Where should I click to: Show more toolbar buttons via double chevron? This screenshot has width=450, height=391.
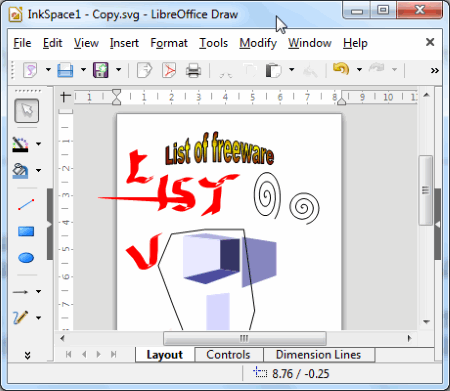coord(434,70)
